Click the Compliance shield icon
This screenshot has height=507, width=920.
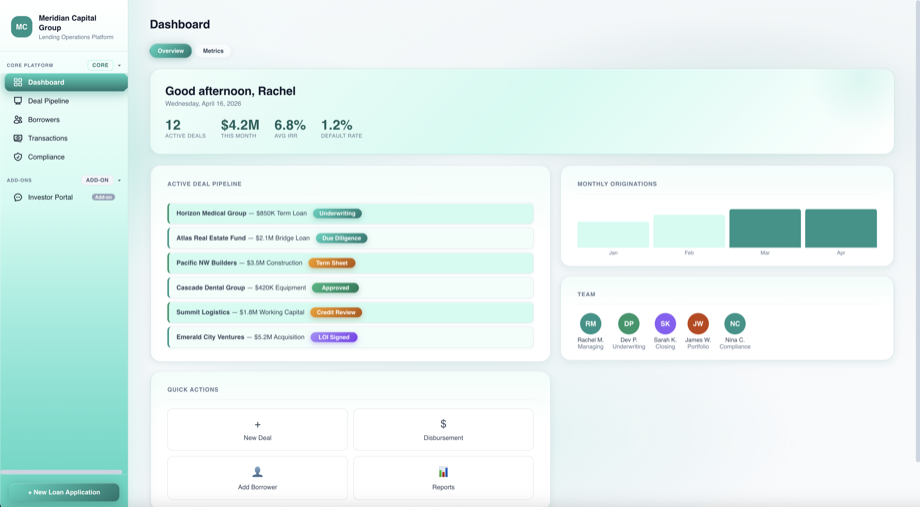[18, 157]
